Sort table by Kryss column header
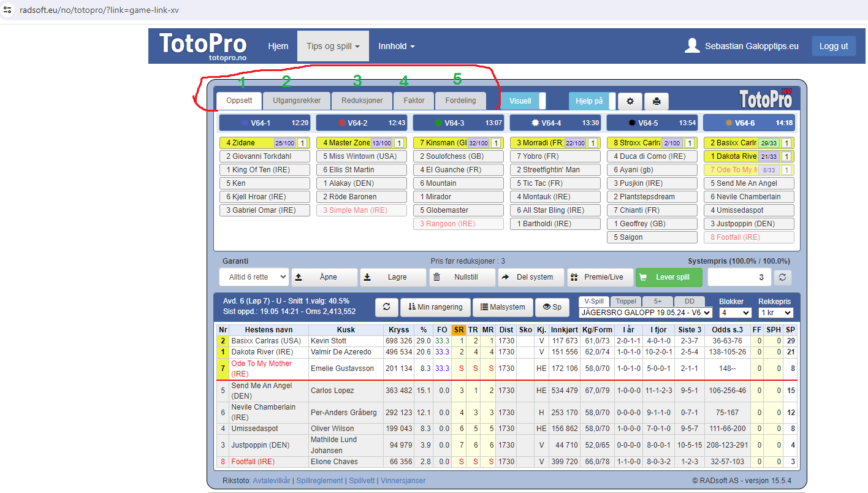This screenshot has width=868, height=493. click(x=399, y=329)
